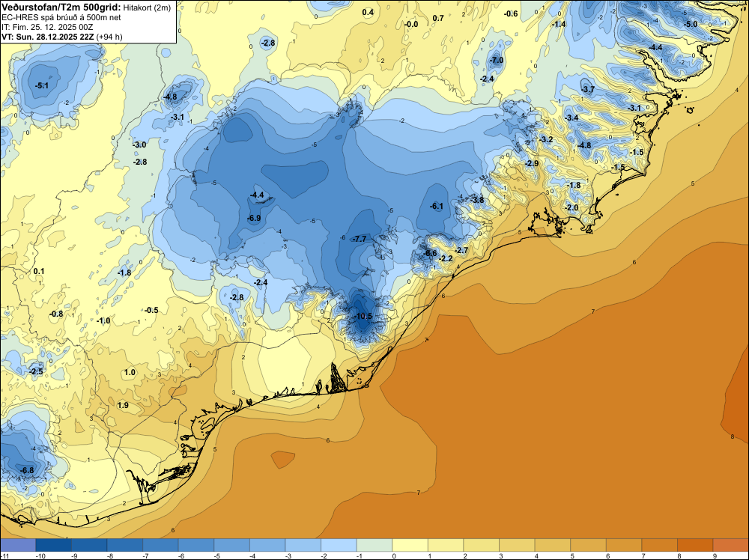This screenshot has width=749, height=560.
Task: Click the -5.1 label in northwest
Action: click(41, 85)
